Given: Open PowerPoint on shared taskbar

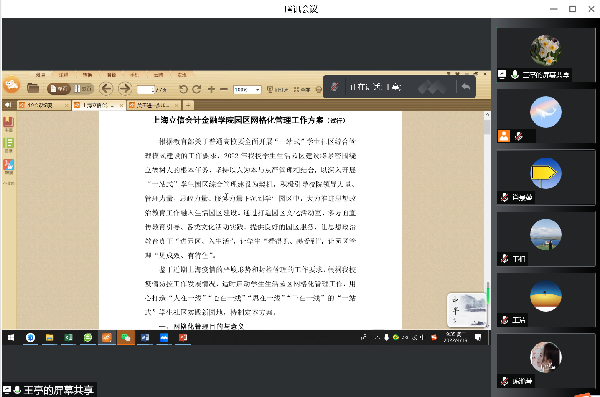Looking at the screenshot, I should click(183, 337).
